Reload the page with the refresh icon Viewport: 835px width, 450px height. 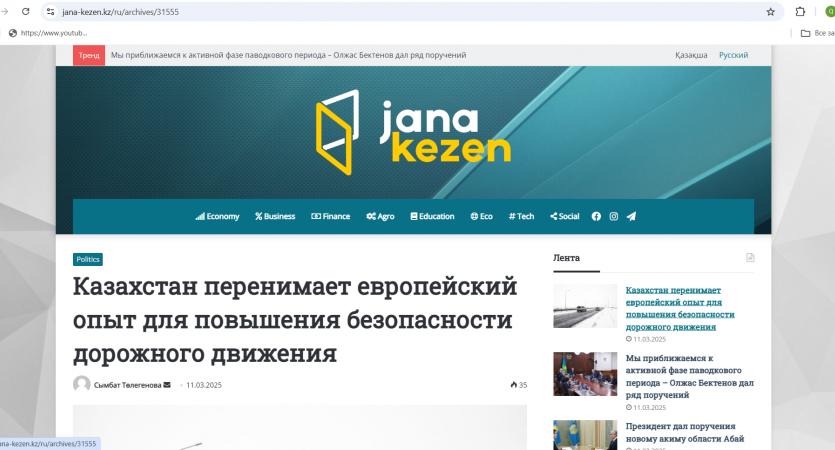point(25,11)
